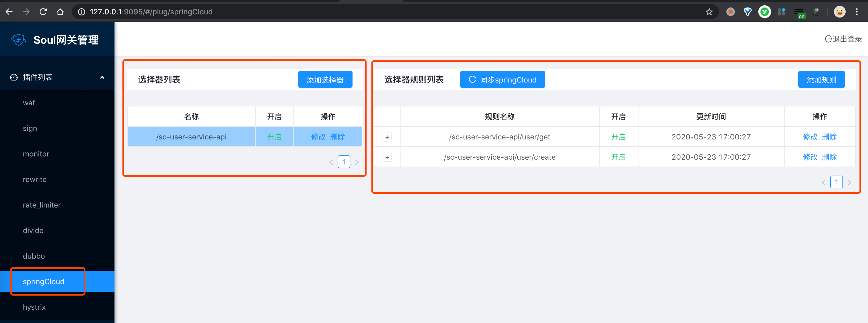868x323 pixels.
Task: Click the 添加选择器 button
Action: (x=325, y=79)
